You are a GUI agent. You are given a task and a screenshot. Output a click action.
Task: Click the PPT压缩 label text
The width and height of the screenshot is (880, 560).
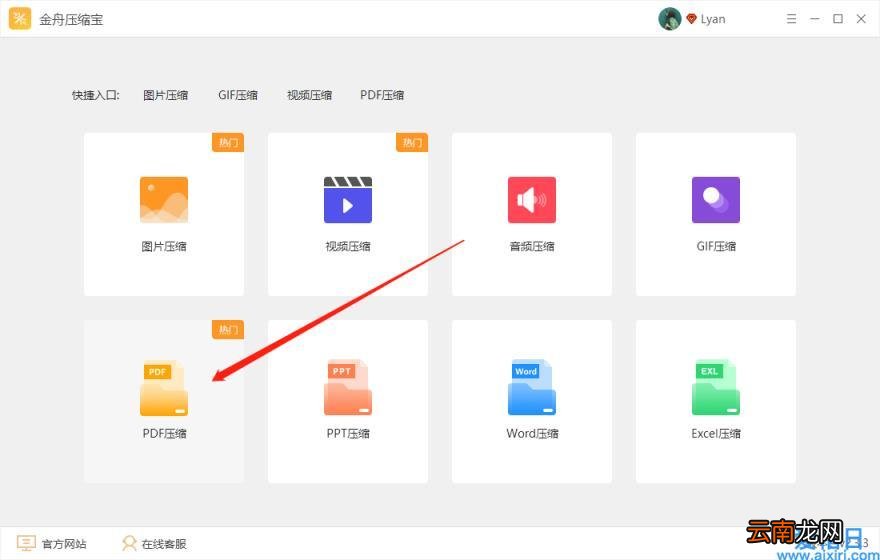348,434
